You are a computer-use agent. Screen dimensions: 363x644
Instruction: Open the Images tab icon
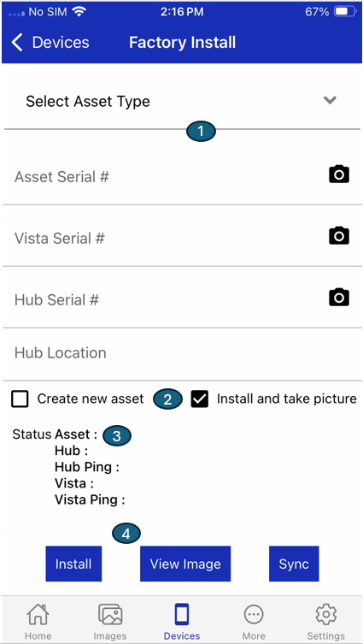[x=110, y=614]
